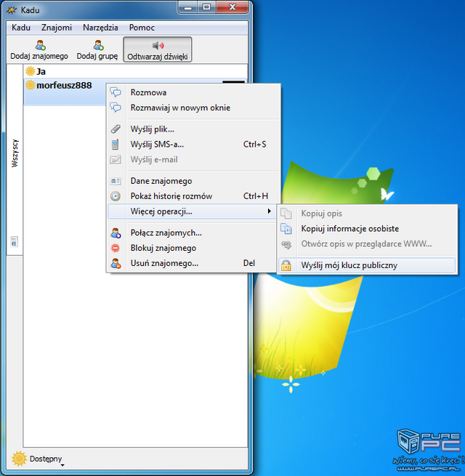Click the phone icon for Wyślij SMS-a

(116, 144)
